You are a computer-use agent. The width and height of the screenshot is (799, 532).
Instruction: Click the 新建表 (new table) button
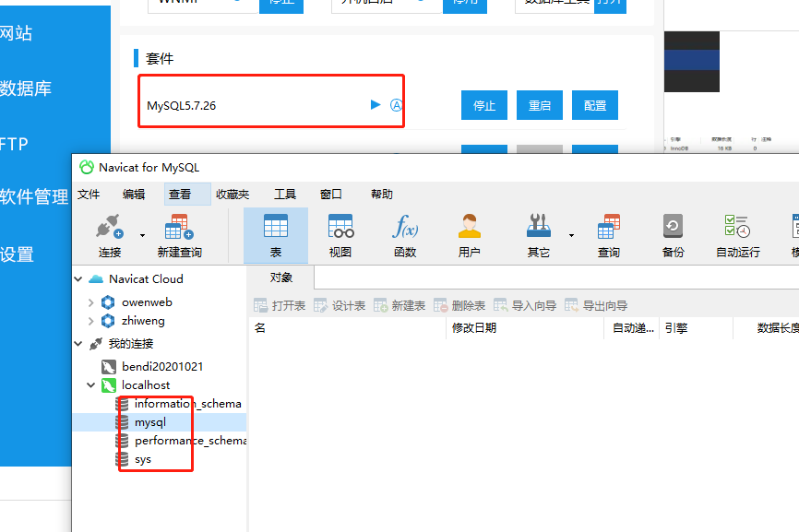pyautogui.click(x=399, y=305)
